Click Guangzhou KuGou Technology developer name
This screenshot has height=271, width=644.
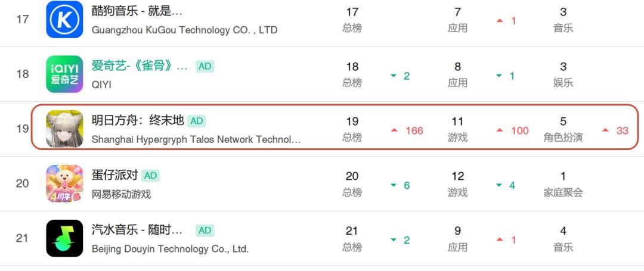click(184, 30)
